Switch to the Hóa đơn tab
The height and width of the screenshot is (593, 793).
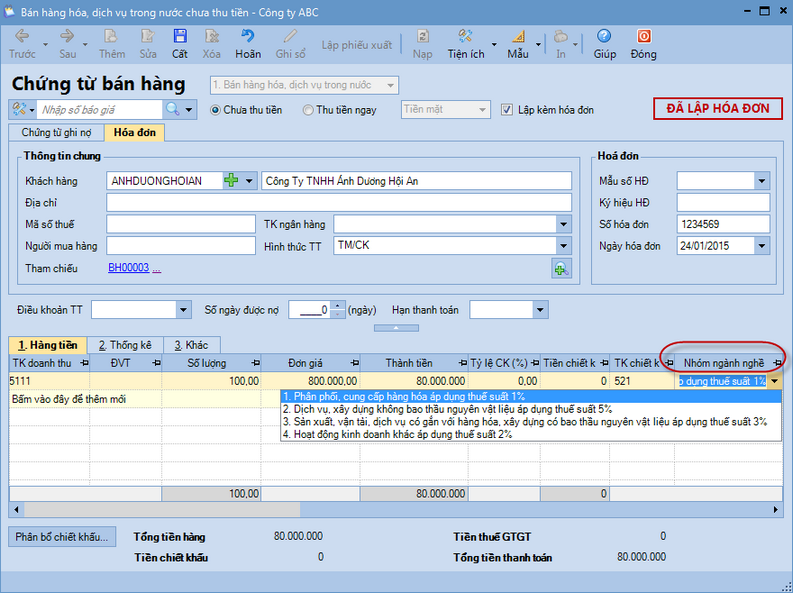[135, 132]
